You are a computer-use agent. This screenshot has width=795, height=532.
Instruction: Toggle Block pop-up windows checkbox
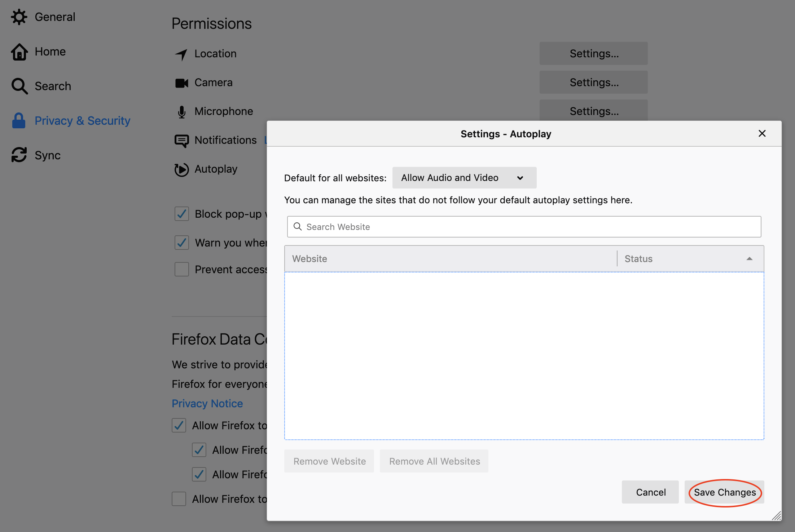[x=182, y=214]
